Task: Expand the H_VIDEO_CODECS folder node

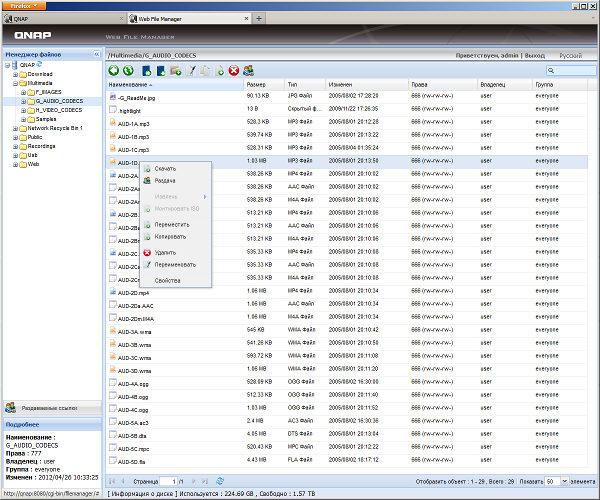Action: click(x=23, y=111)
